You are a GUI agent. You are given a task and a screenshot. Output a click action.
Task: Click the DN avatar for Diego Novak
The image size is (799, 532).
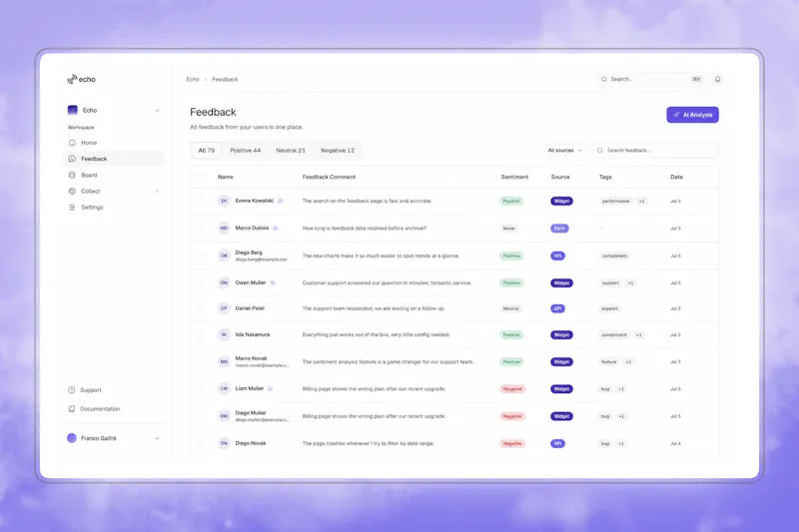point(224,443)
